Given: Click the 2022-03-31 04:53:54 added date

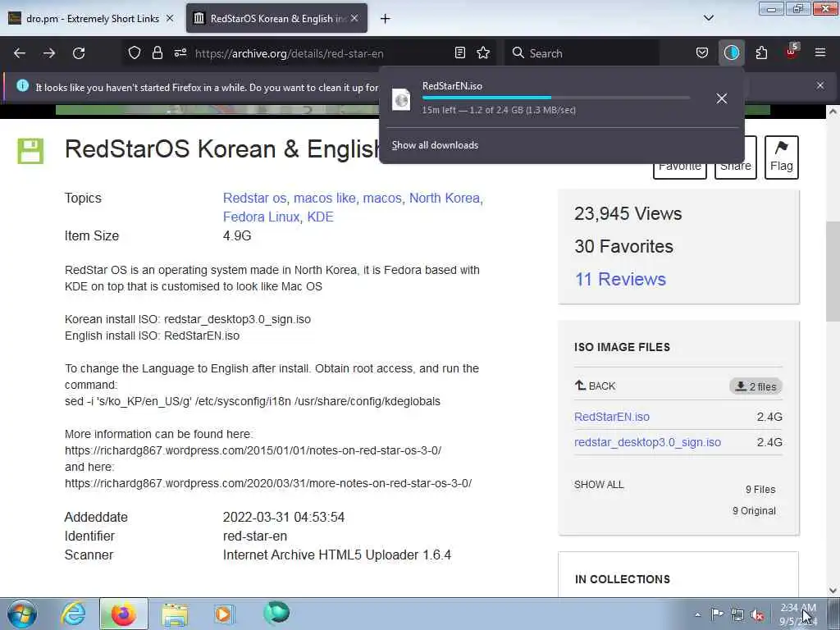Looking at the screenshot, I should pos(284,518).
